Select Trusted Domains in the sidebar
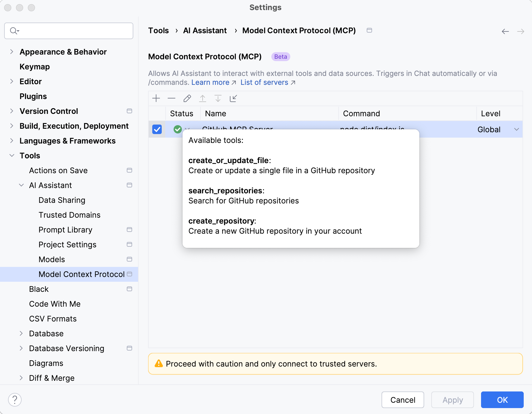 click(x=69, y=215)
